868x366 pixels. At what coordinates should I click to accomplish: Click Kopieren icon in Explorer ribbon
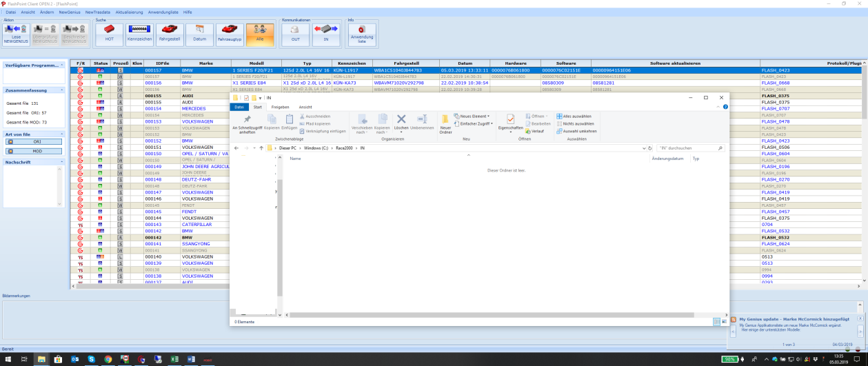pos(272,123)
